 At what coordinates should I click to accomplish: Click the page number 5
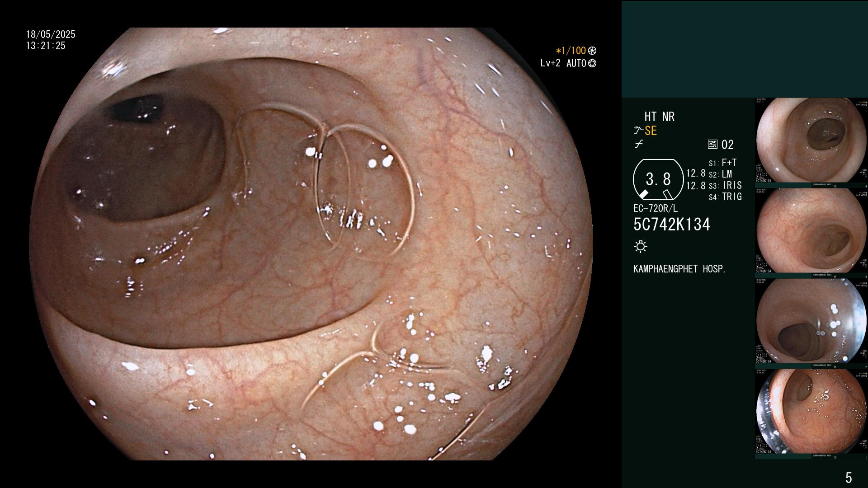849,477
